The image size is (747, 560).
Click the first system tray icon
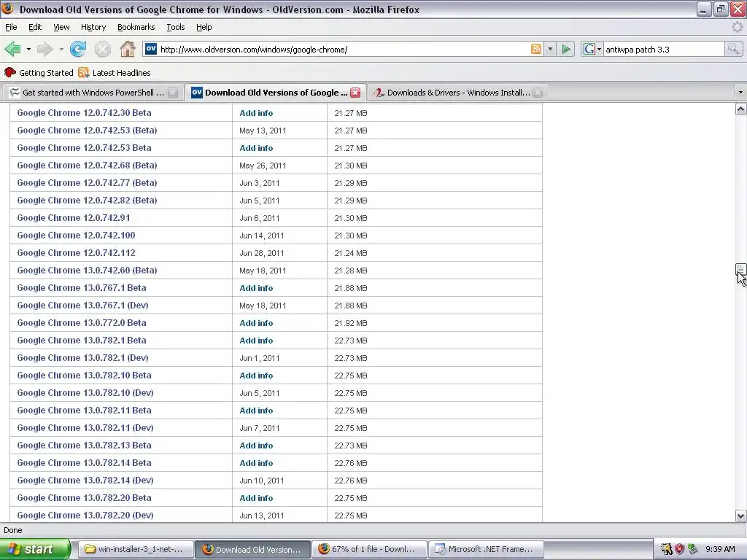tap(666, 549)
